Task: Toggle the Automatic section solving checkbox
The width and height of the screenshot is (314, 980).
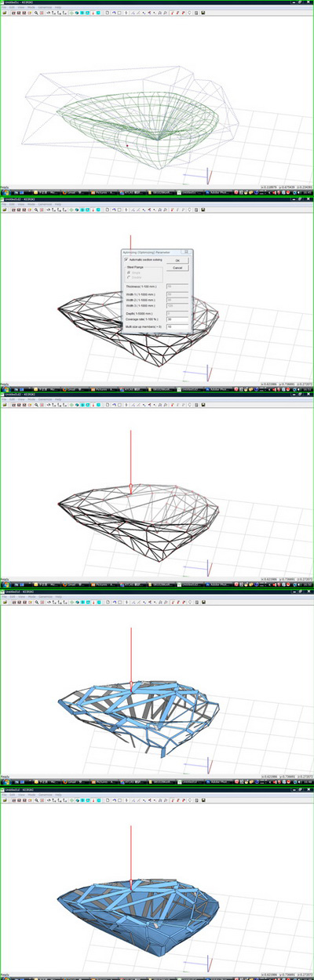Action: point(126,260)
